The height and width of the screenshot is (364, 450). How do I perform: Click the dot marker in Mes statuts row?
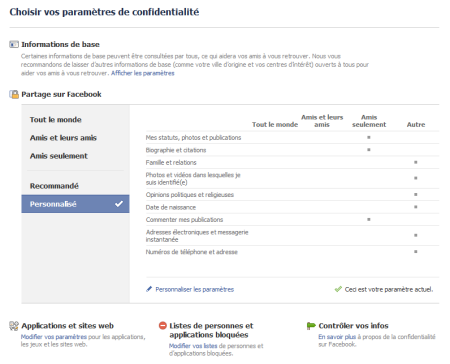(369, 137)
